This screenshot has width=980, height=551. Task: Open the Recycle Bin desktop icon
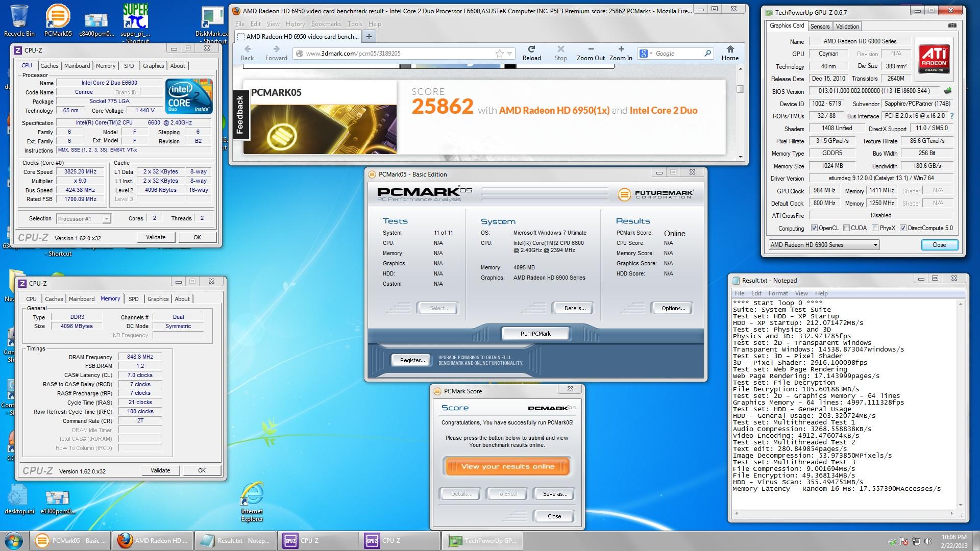pos(19,20)
